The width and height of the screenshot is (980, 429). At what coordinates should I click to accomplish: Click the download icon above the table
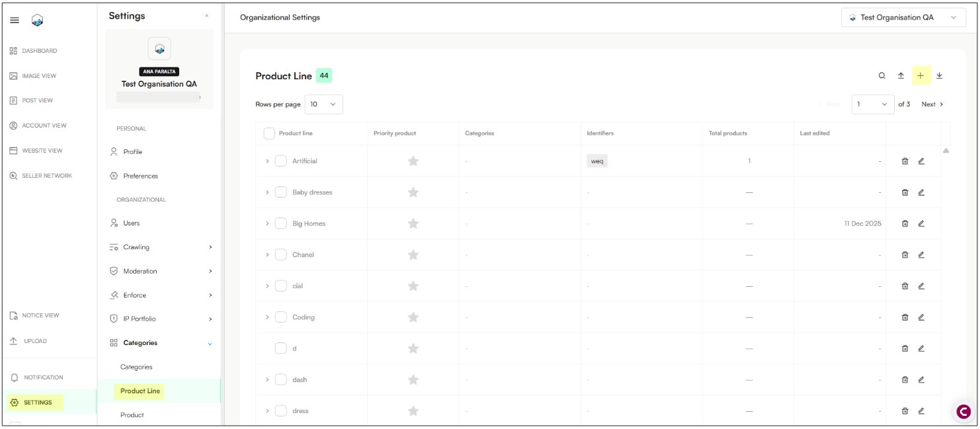pyautogui.click(x=939, y=76)
